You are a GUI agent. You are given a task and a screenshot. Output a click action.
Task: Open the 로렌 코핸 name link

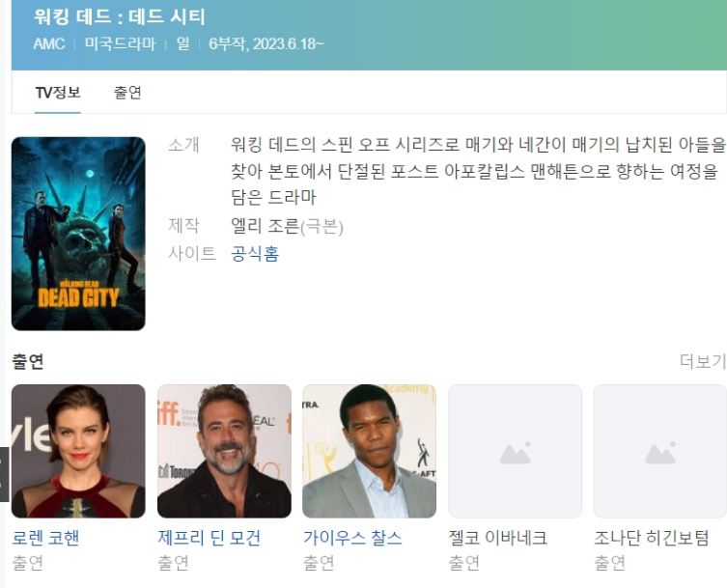click(45, 538)
